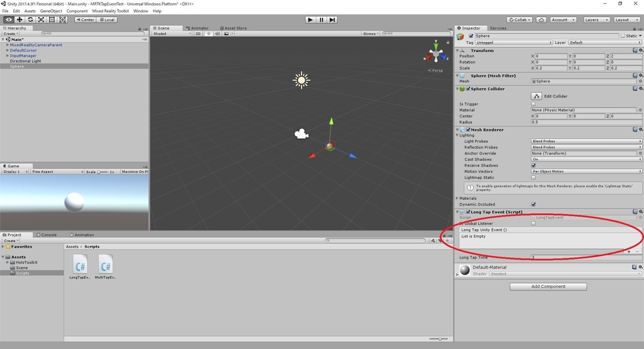Viewport: 644px width, 349px height.
Task: Open the Cloud services icon
Action: click(541, 19)
